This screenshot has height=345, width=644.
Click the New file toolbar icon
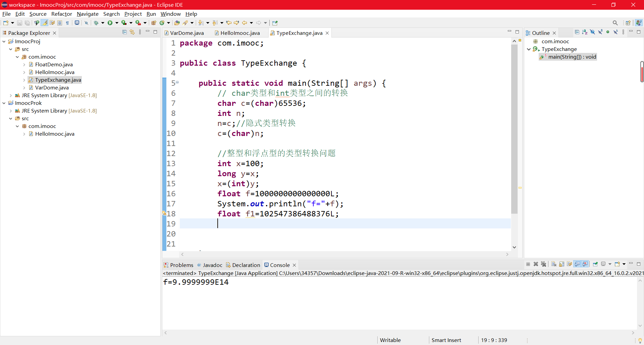6,23
